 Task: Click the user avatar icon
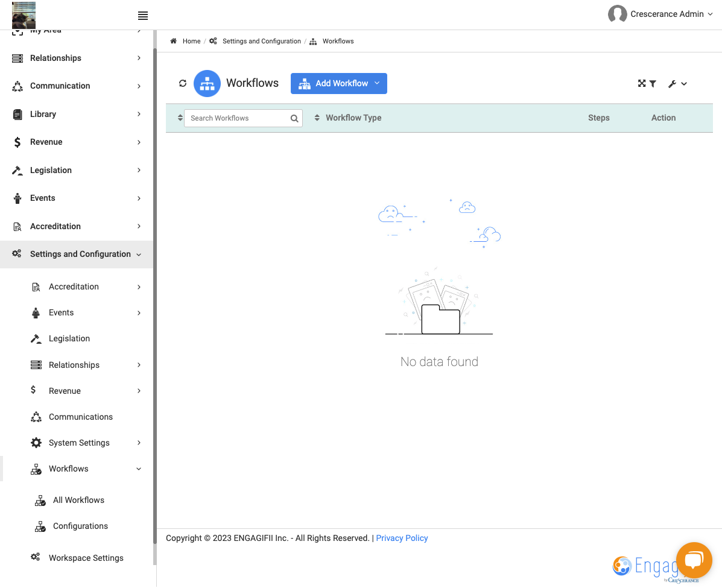[x=617, y=14]
